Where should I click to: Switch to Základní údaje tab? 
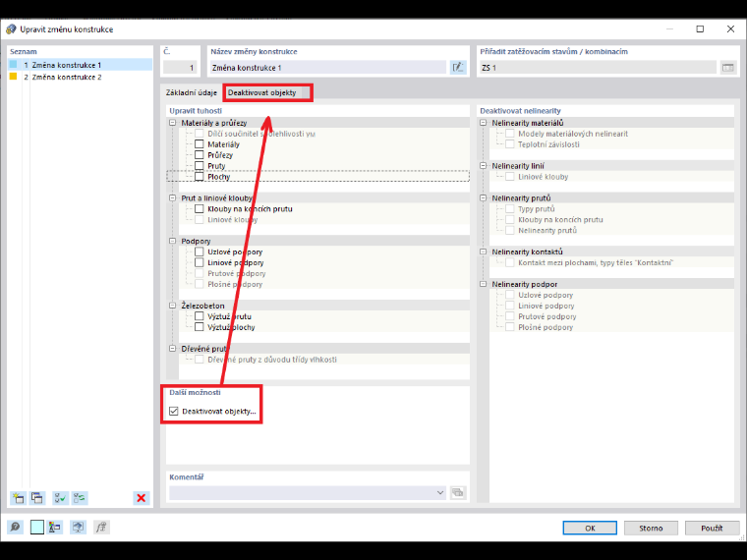(x=191, y=93)
